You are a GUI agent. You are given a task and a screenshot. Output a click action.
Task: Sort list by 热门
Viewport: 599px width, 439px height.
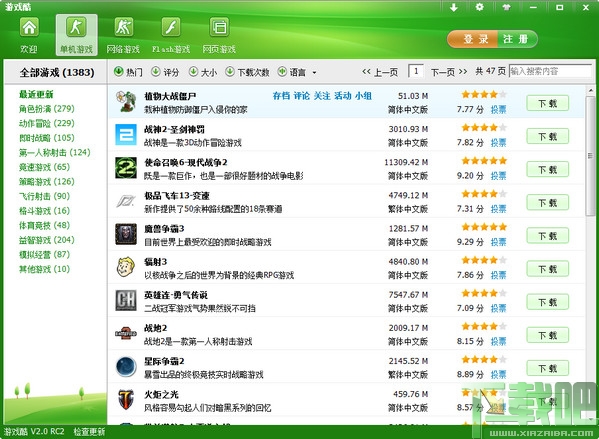(x=128, y=72)
